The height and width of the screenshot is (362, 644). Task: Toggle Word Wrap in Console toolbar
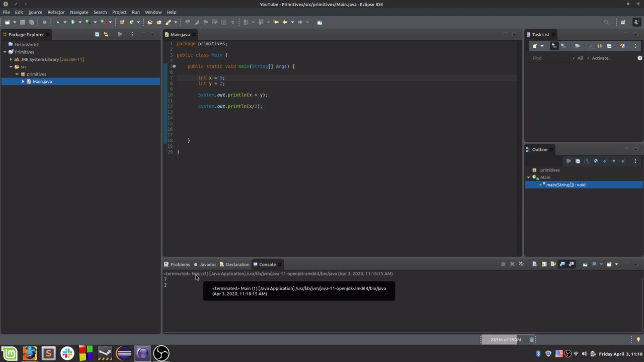pyautogui.click(x=553, y=264)
